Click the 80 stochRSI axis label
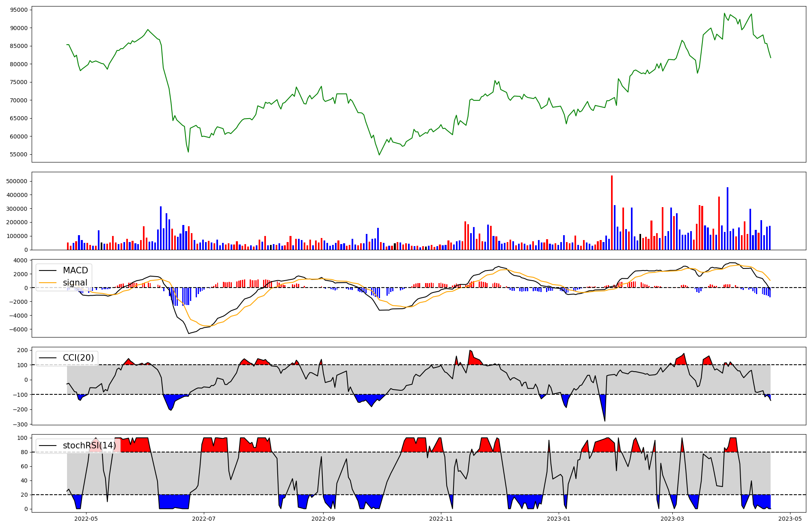812x528 pixels. (x=24, y=452)
